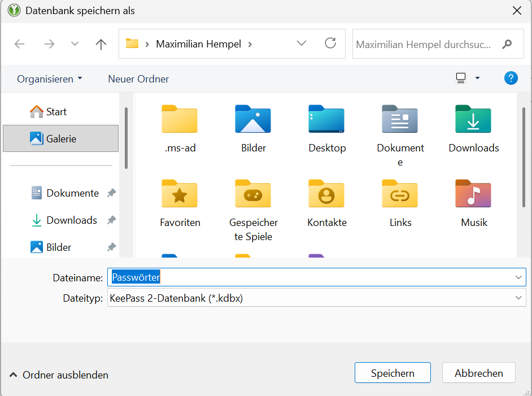This screenshot has width=532, height=396.
Task: Select Galerie in navigation pane
Action: [x=61, y=138]
